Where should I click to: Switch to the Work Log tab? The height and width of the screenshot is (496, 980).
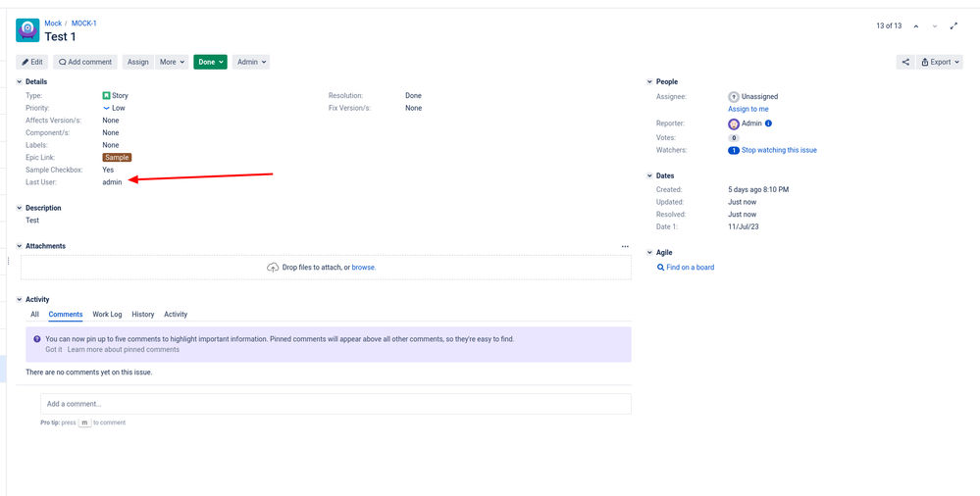[108, 315]
